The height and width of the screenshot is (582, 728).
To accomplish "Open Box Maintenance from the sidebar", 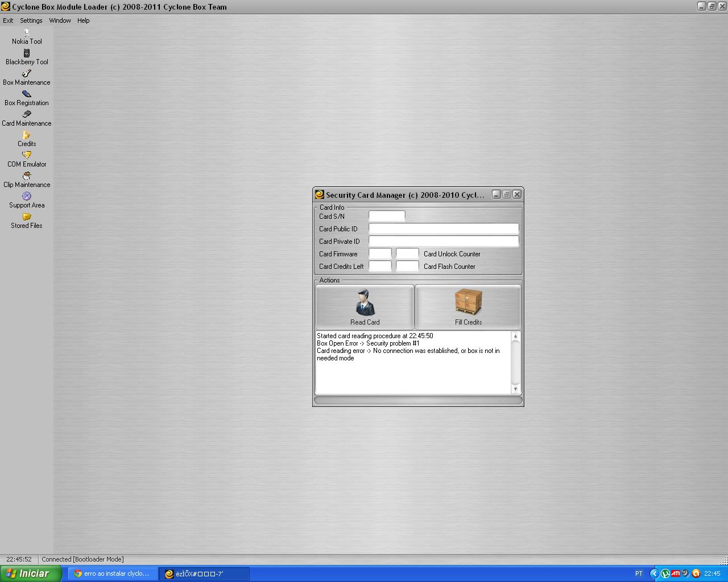I will [x=27, y=78].
